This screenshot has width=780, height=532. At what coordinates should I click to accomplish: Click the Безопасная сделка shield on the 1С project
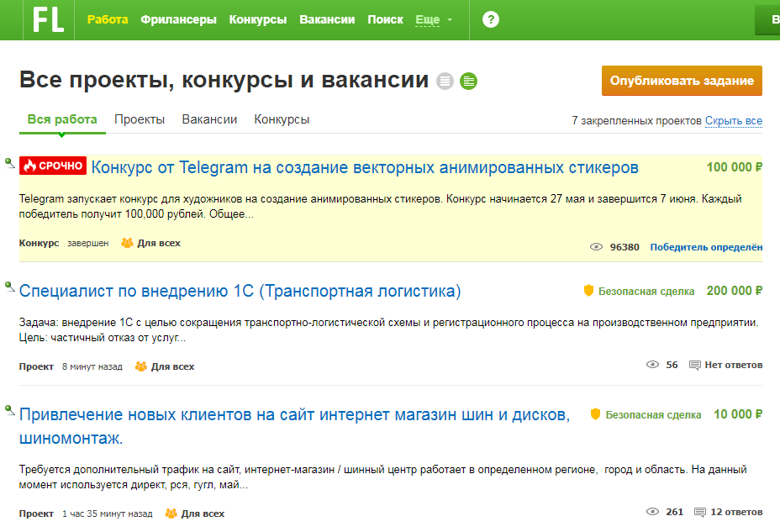(x=588, y=291)
